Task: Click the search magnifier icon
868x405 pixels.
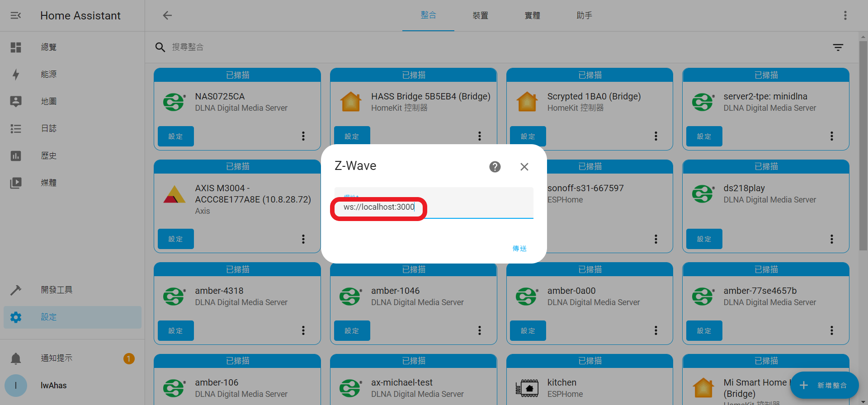Action: pyautogui.click(x=160, y=47)
